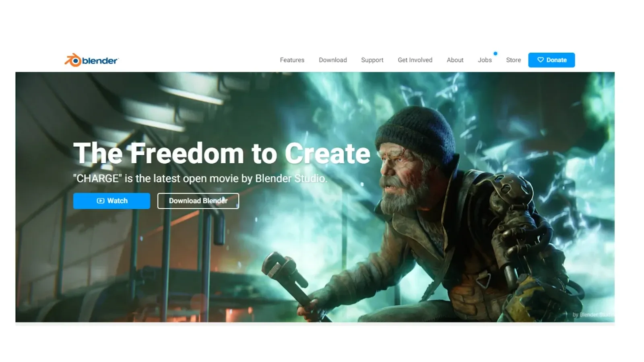644x362 pixels.
Task: Open the Support section
Action: pos(372,60)
